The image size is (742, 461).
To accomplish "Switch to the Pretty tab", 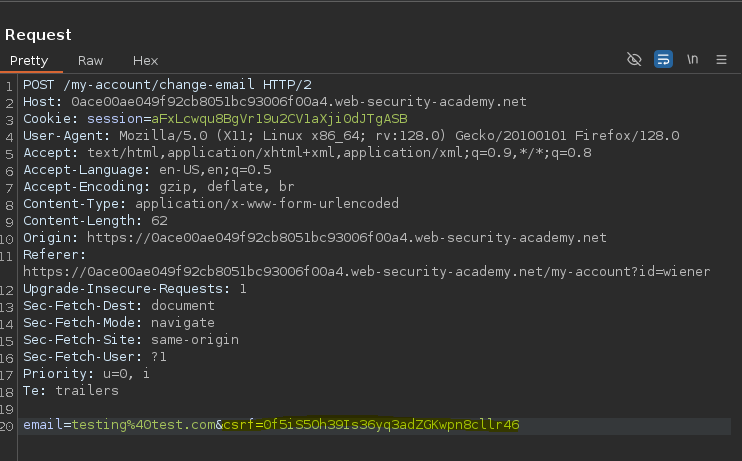I will pos(29,61).
